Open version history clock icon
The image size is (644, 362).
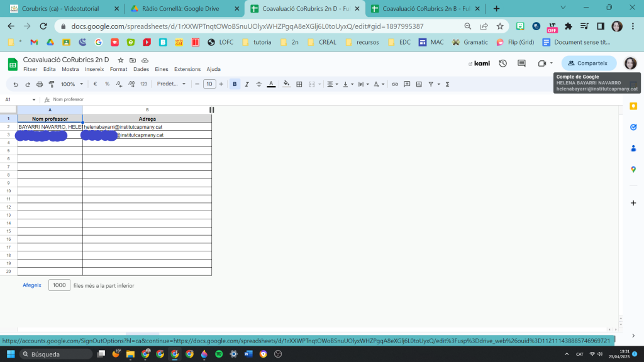click(502, 63)
